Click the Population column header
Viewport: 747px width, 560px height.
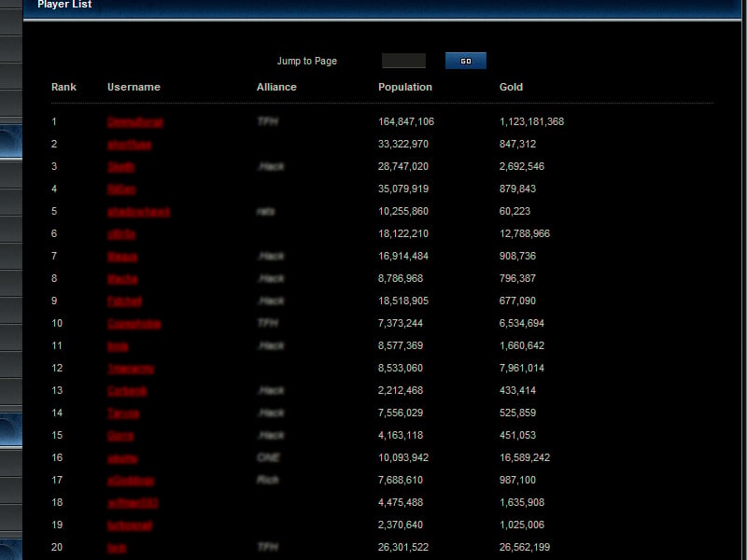coord(405,87)
